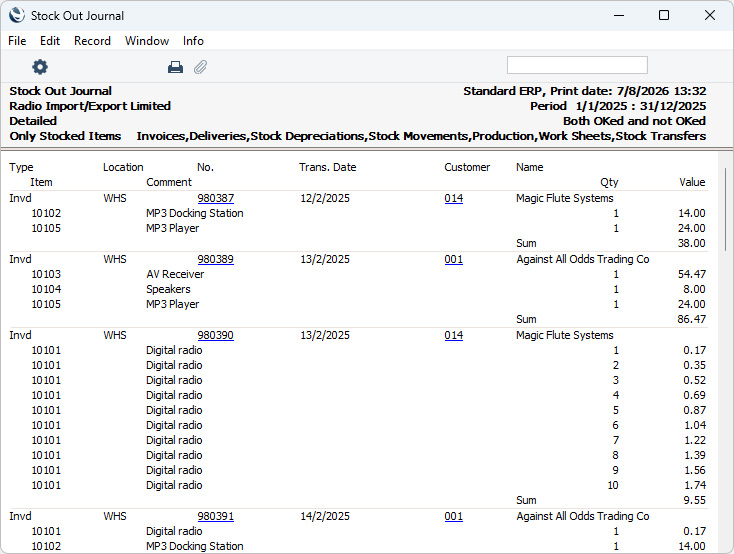Open invoice number 980387
734x554 pixels.
215,198
